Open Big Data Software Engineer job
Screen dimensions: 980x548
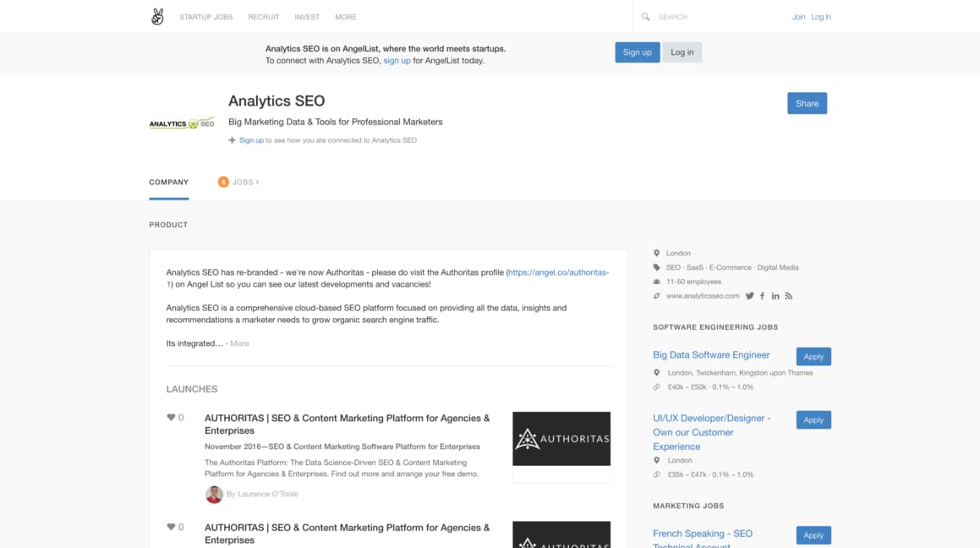[x=711, y=355]
